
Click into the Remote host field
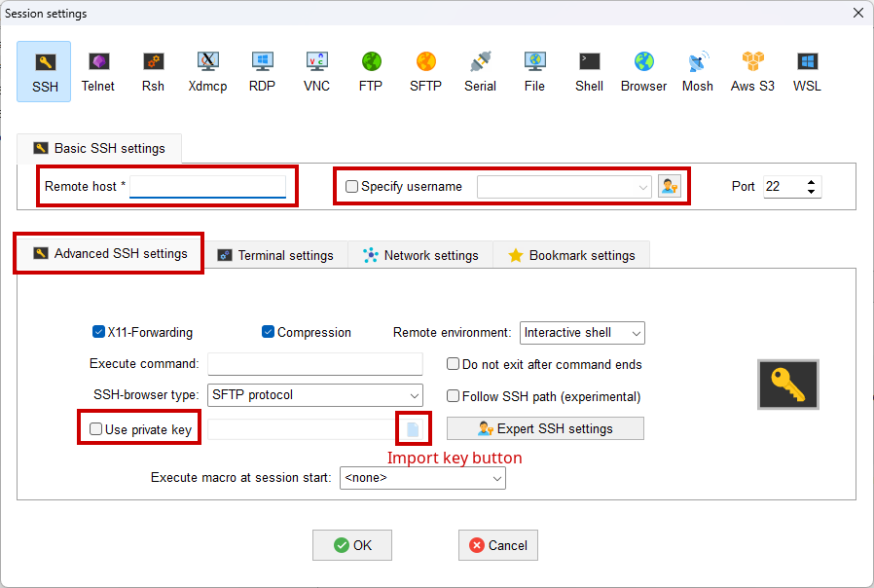[207, 186]
